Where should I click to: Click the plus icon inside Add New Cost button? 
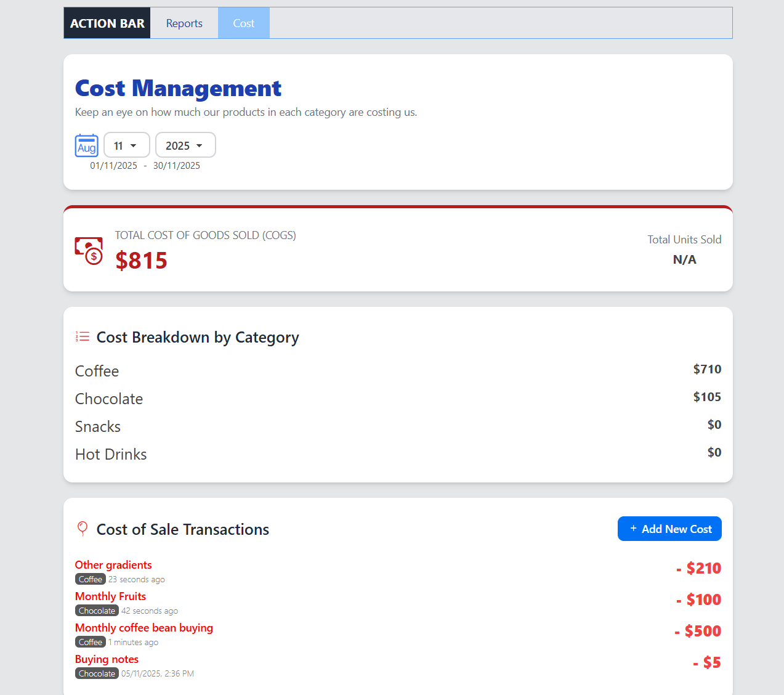click(x=632, y=529)
